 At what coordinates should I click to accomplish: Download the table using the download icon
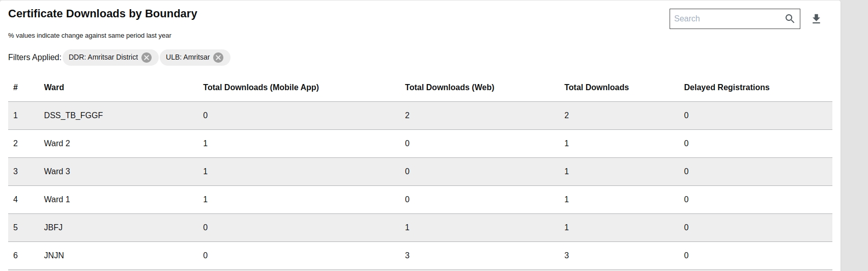pyautogui.click(x=816, y=19)
